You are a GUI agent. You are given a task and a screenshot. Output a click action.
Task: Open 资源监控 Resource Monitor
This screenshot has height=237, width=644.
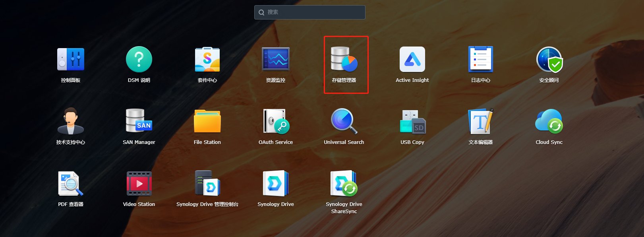click(x=276, y=60)
